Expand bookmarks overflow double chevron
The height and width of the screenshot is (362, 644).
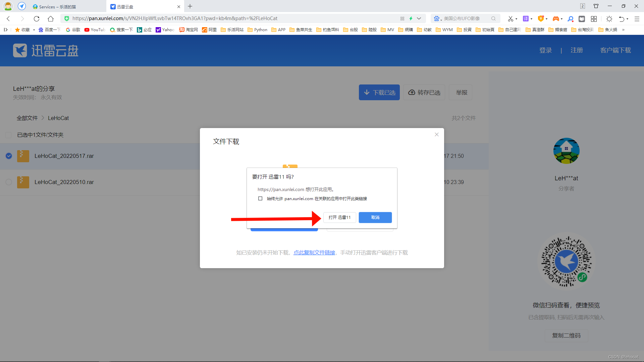[x=623, y=30]
